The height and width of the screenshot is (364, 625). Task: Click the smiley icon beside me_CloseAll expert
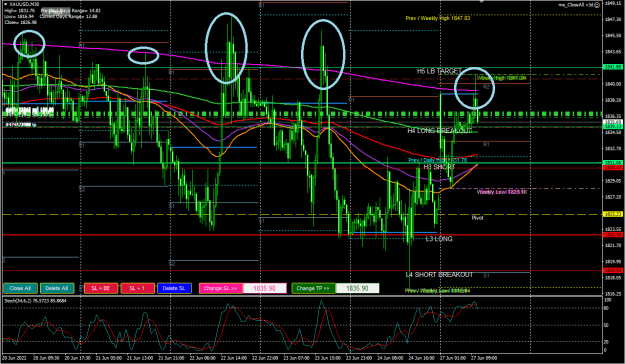597,5
